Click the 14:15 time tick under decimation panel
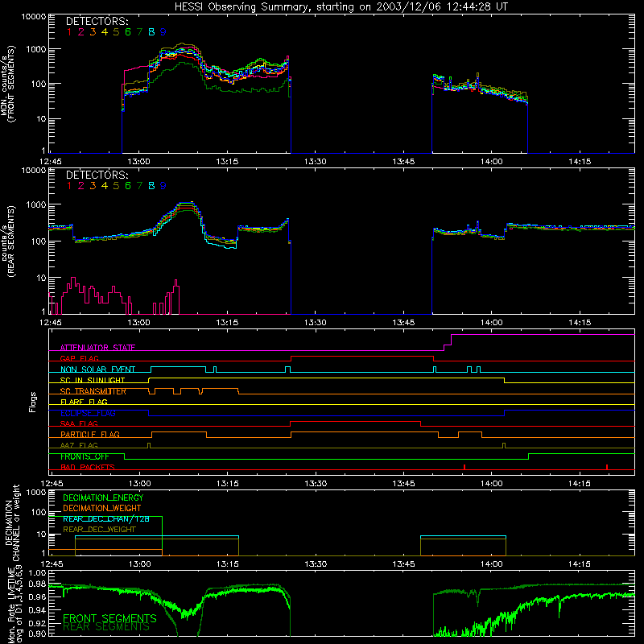 coord(580,564)
